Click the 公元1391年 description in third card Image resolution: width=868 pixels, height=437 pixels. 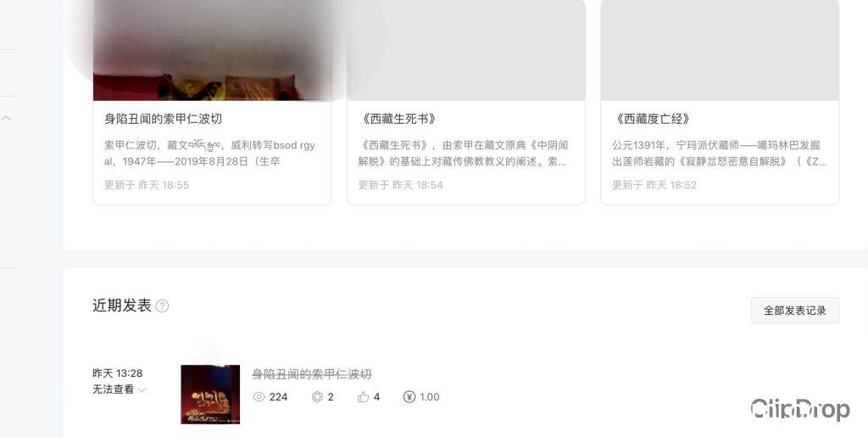tap(719, 154)
